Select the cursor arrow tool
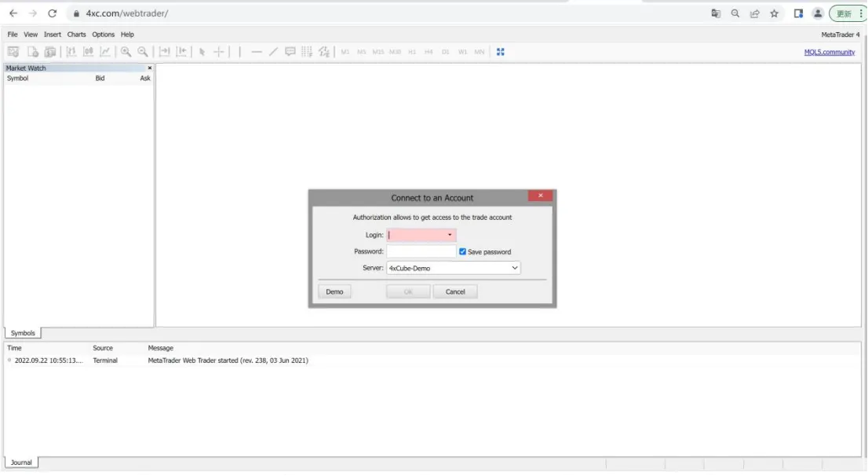Screen dimensions: 868x476 [x=202, y=52]
